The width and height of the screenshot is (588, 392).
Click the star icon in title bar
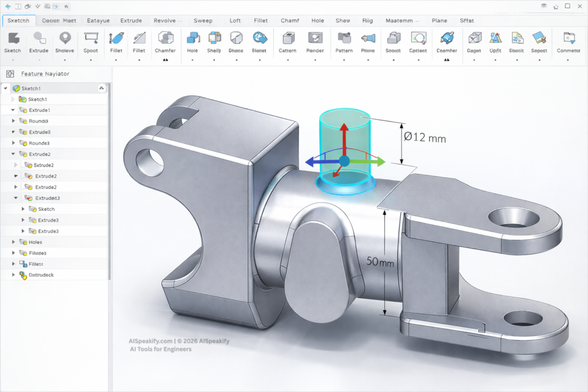point(67,6)
